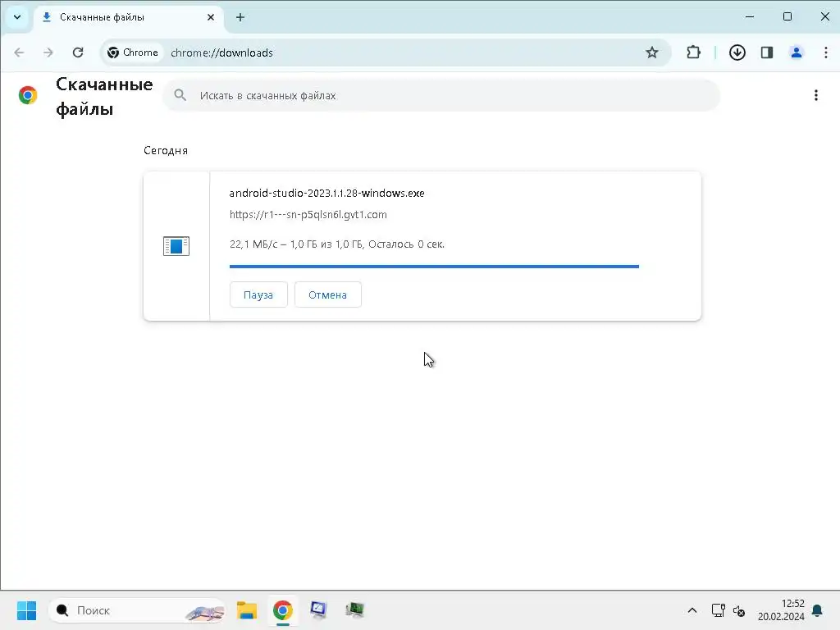Click the taskbar Поиск search box

coord(137,610)
